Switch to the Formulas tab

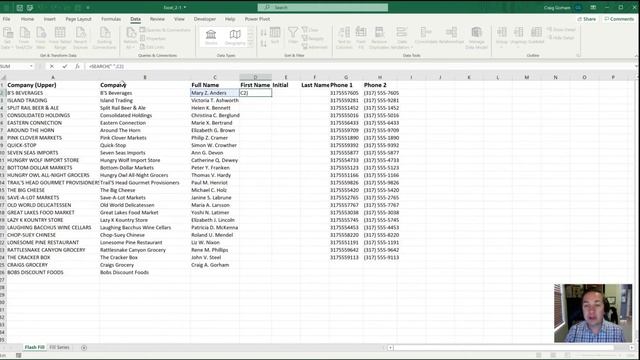tap(111, 19)
